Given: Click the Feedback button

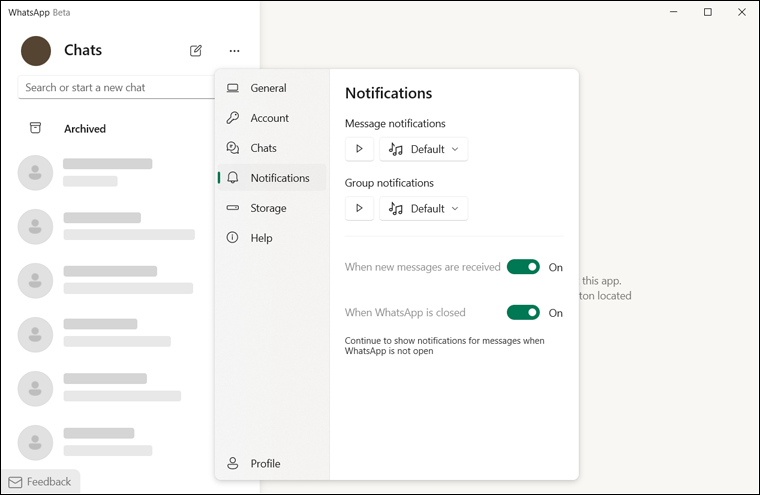Looking at the screenshot, I should pos(40,482).
